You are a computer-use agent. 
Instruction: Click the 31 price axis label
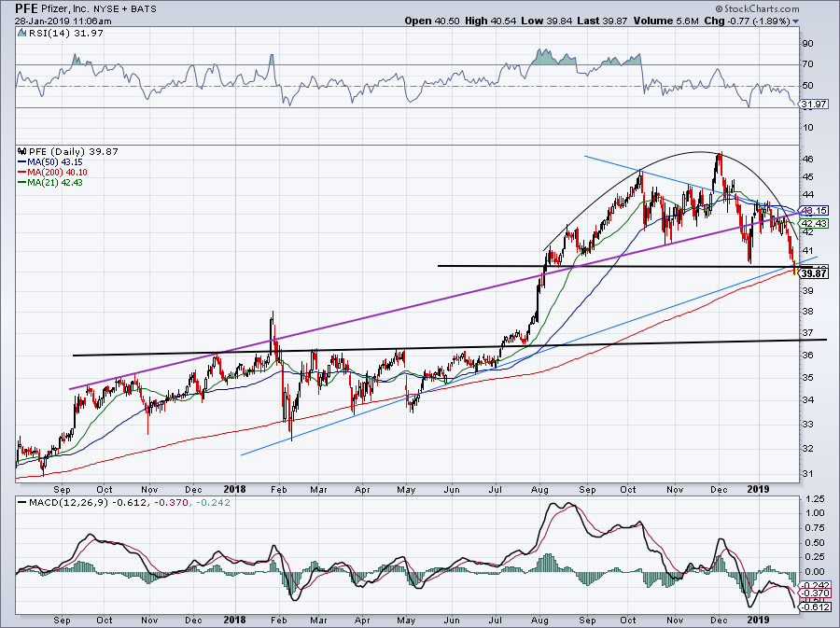807,474
